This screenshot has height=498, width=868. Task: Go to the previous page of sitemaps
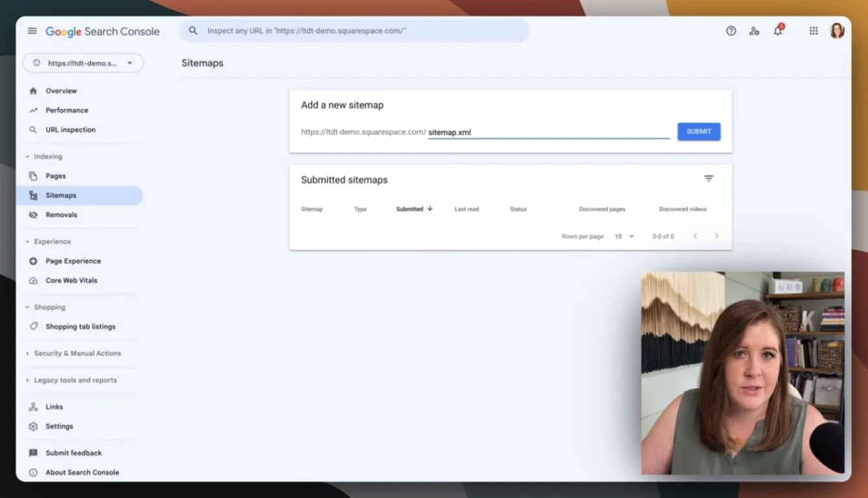695,236
